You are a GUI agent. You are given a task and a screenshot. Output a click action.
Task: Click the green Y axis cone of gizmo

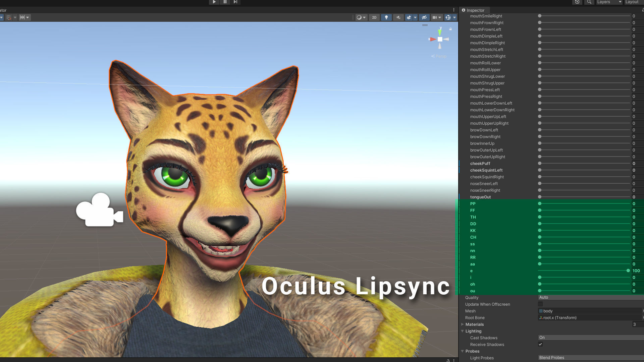point(440,32)
